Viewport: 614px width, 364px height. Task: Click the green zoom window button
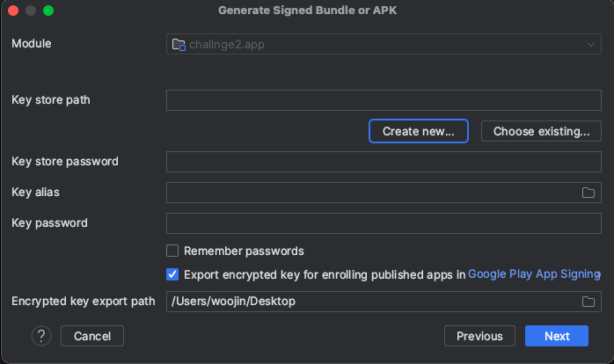coord(48,11)
